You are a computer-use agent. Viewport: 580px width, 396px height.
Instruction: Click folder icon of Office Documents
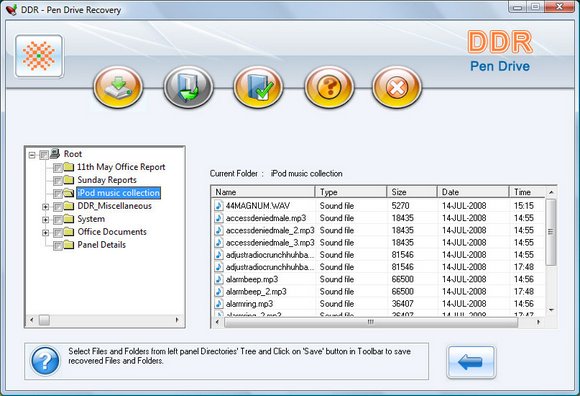coord(69,231)
